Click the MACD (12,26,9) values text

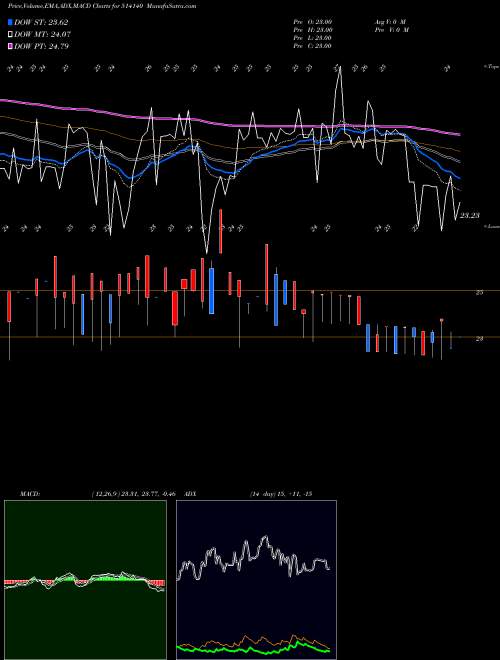tap(133, 494)
